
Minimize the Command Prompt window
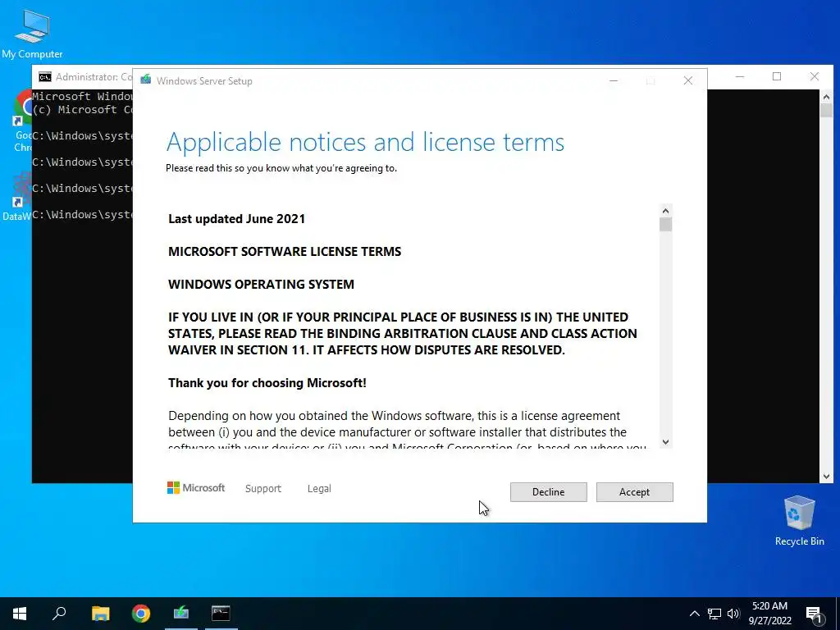pos(740,76)
